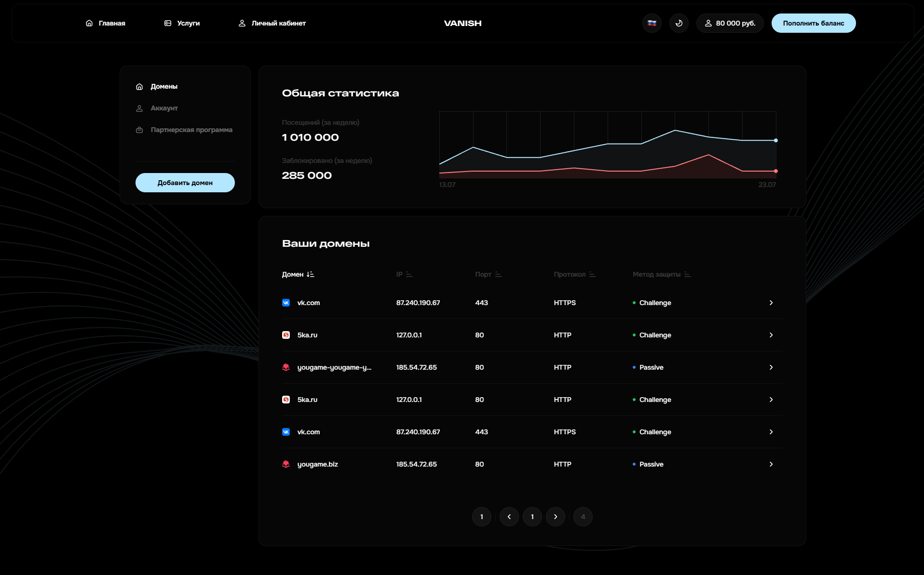Select the home icon beside Домены

[x=139, y=86]
